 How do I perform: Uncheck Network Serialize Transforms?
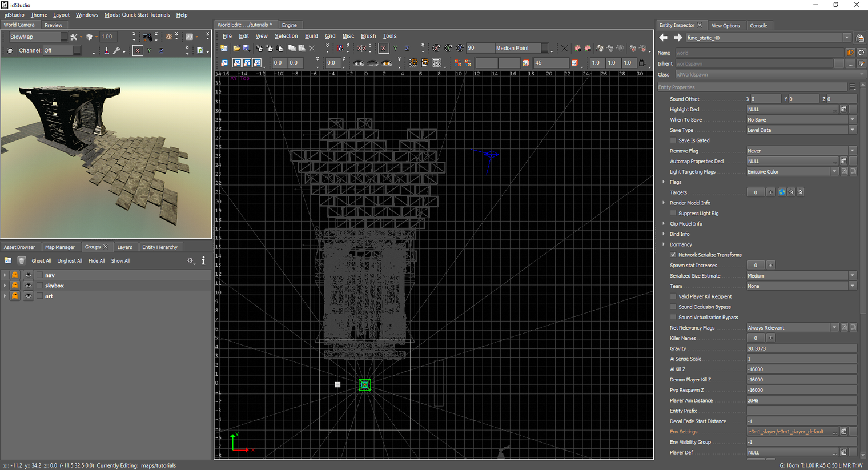[x=673, y=255]
